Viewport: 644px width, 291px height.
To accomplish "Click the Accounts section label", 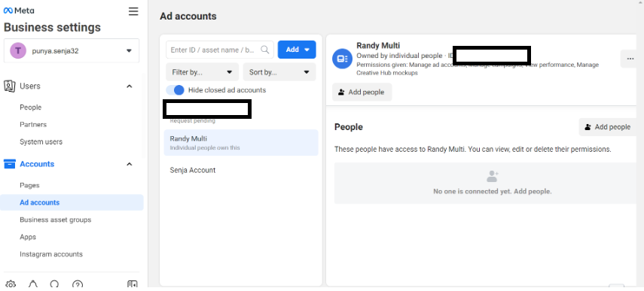I will [37, 164].
